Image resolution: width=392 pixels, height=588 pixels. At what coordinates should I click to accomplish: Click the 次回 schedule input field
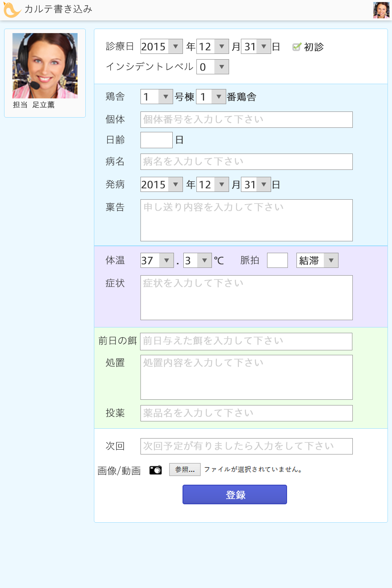click(246, 446)
